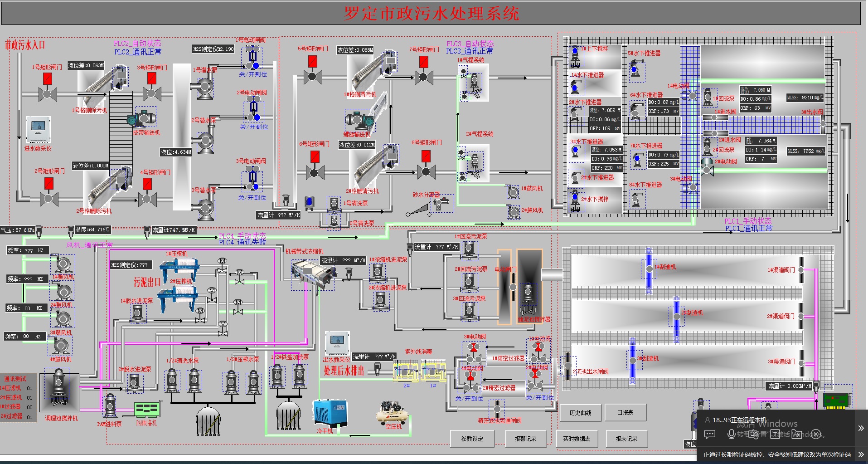This screenshot has width=868, height=464.
Task: Click the 进水数采仪 data logger icon
Action: click(x=38, y=130)
